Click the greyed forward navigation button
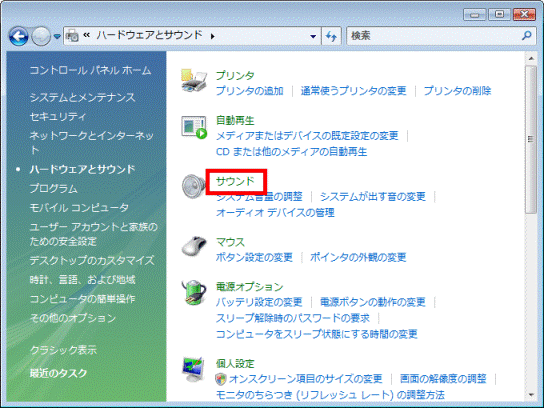The image size is (544, 408). (x=41, y=36)
